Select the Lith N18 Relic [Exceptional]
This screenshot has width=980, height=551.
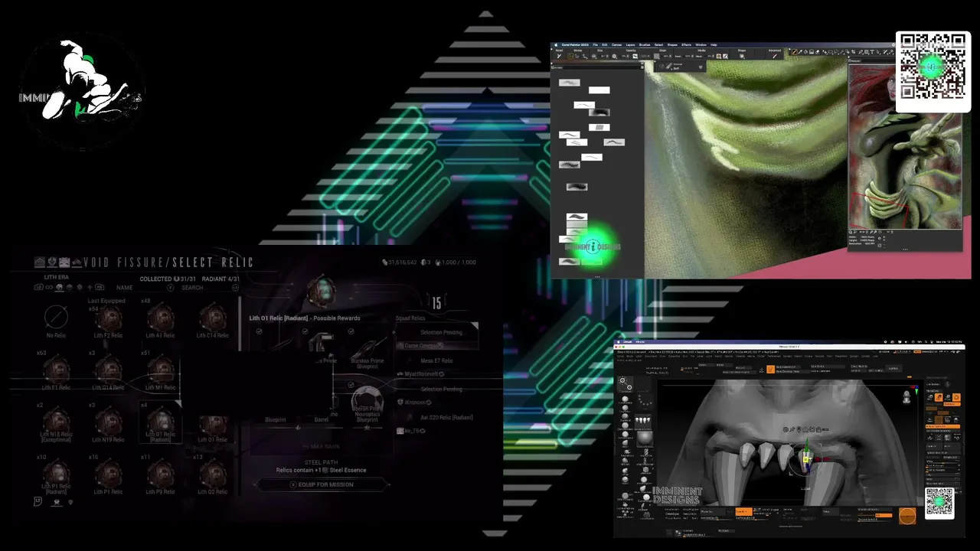pos(56,425)
